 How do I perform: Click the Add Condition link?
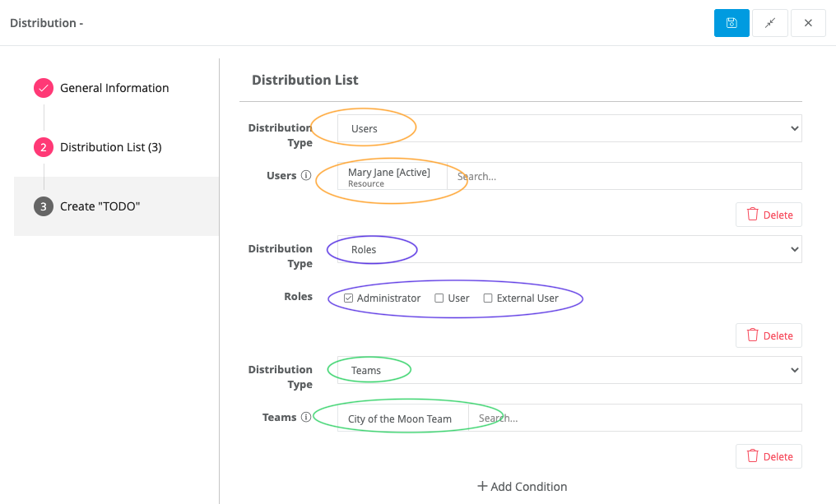pyautogui.click(x=528, y=486)
